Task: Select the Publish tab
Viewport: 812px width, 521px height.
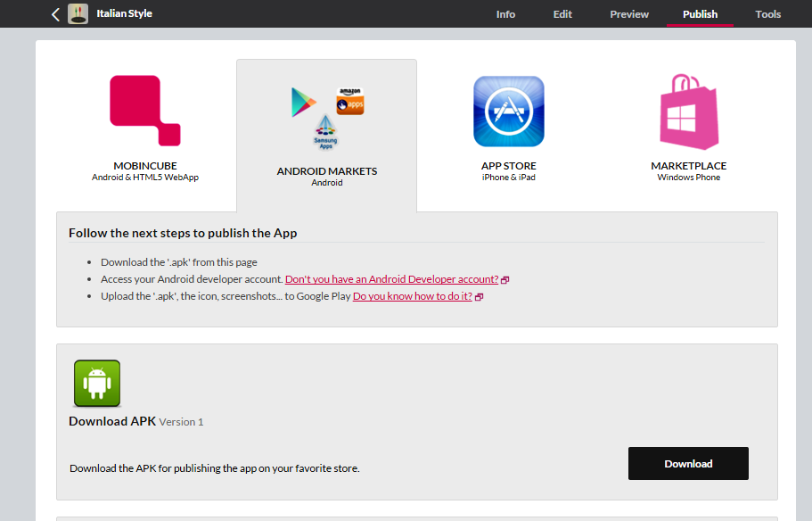Action: [701, 14]
